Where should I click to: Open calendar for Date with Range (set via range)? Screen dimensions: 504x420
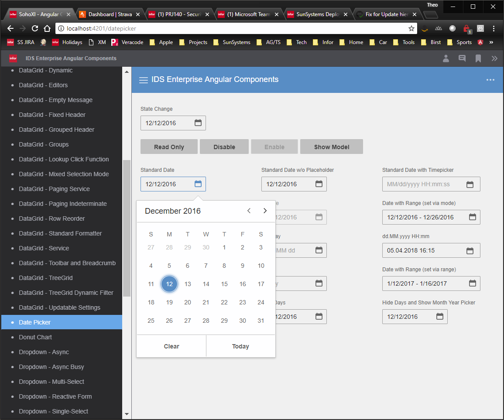473,283
